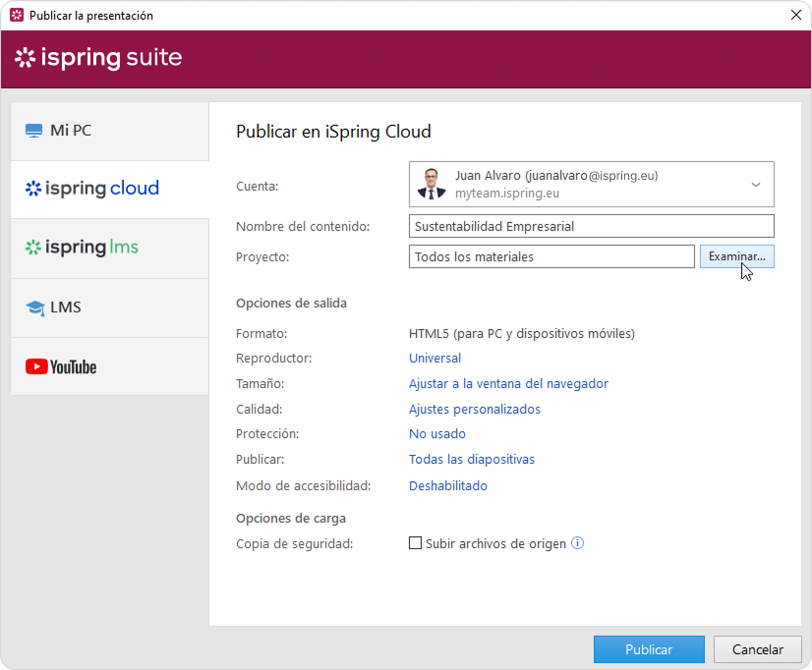Click the YouTube play logo icon

(x=36, y=367)
